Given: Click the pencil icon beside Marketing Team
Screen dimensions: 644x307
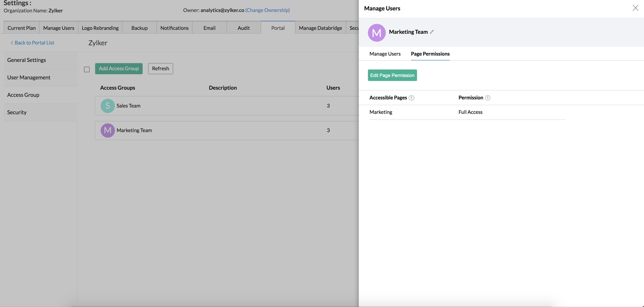Looking at the screenshot, I should click(x=432, y=32).
